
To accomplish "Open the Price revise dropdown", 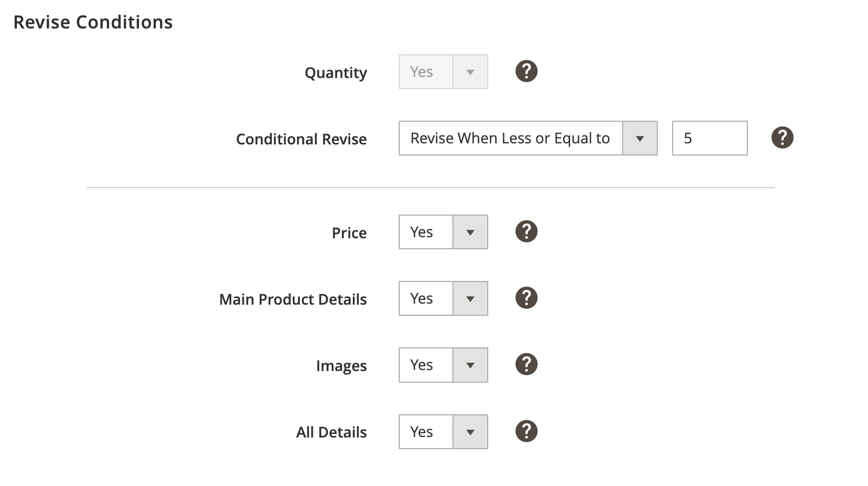I will (x=443, y=232).
